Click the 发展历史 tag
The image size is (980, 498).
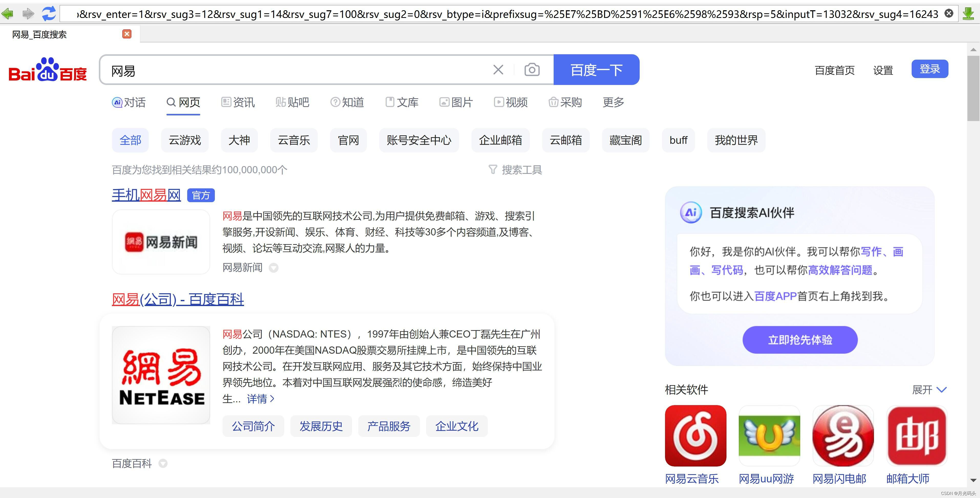coord(321,426)
